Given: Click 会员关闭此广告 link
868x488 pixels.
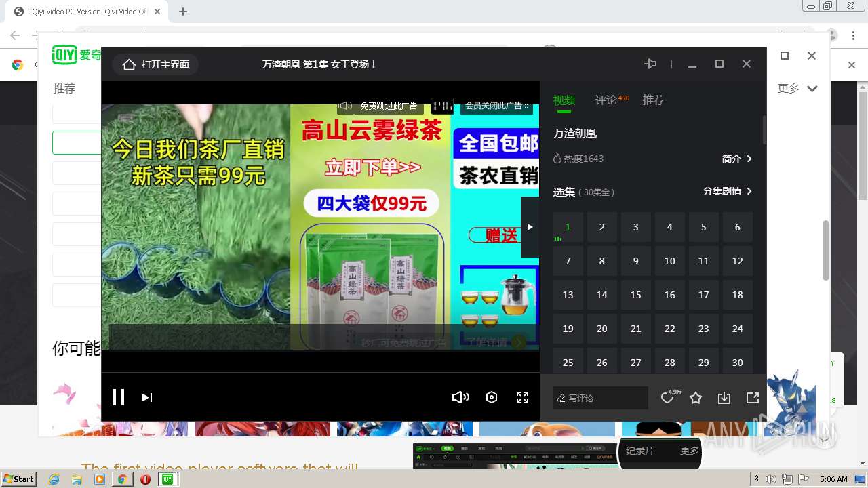Looking at the screenshot, I should [x=496, y=106].
